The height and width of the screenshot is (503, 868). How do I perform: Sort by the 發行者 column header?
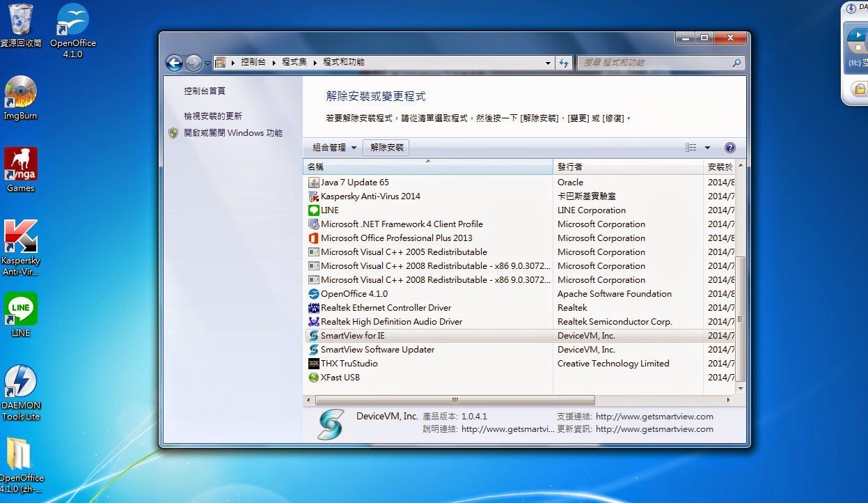[629, 167]
